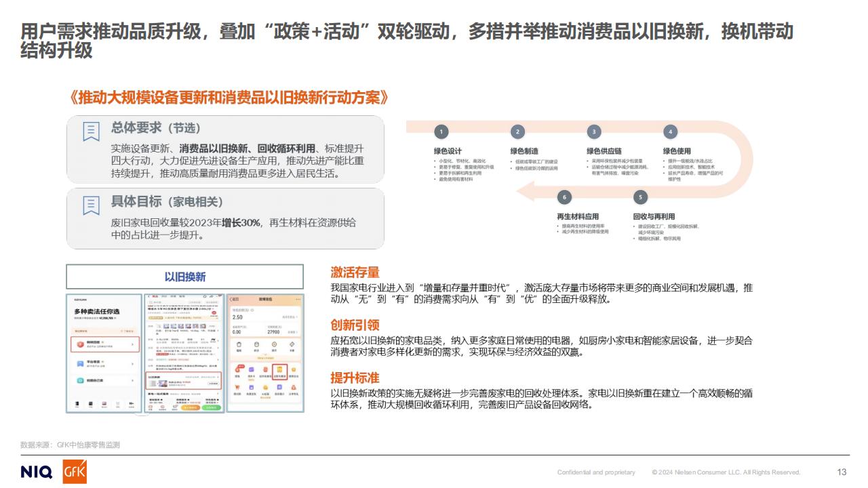Select step circle 5 above 回收与再利用
The width and height of the screenshot is (868, 488).
click(x=640, y=197)
